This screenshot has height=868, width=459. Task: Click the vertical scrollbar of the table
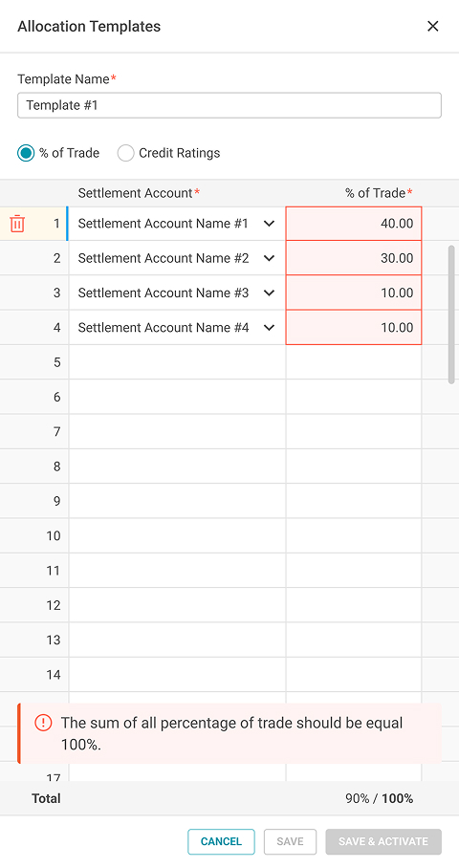tap(451, 315)
